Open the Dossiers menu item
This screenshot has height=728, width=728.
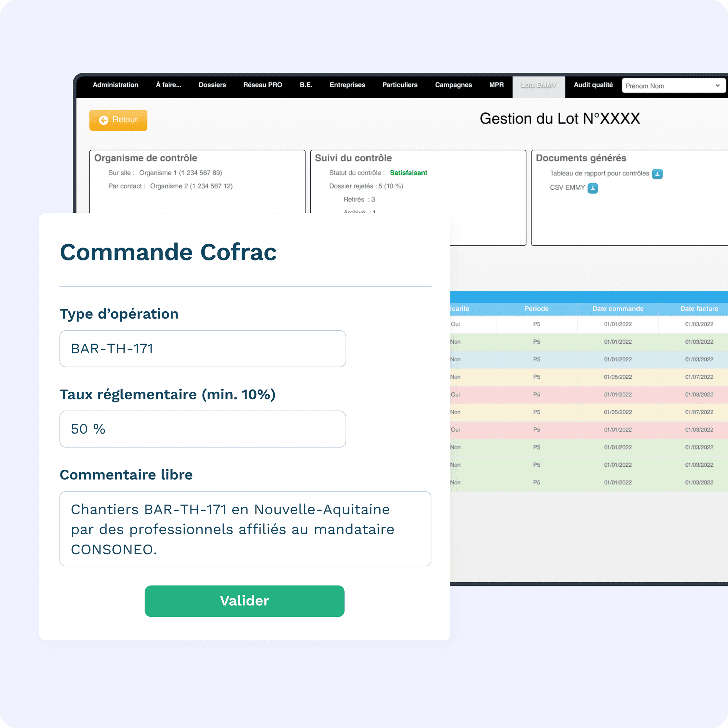click(212, 85)
